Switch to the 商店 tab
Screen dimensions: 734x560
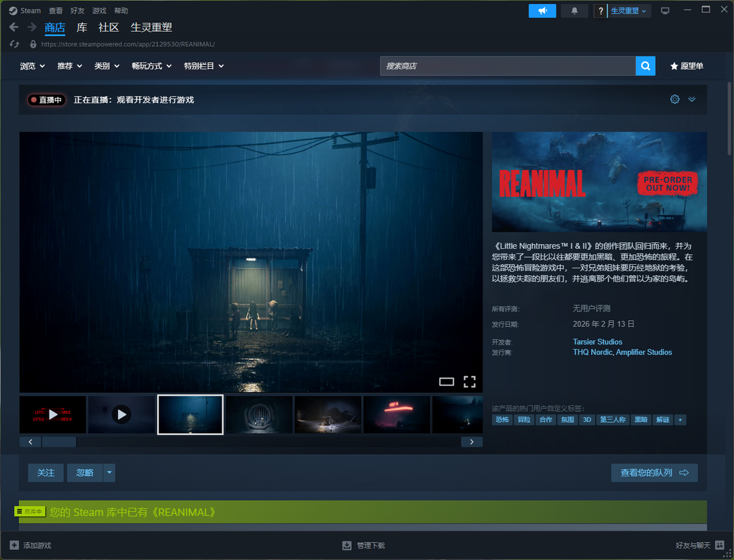coord(55,28)
